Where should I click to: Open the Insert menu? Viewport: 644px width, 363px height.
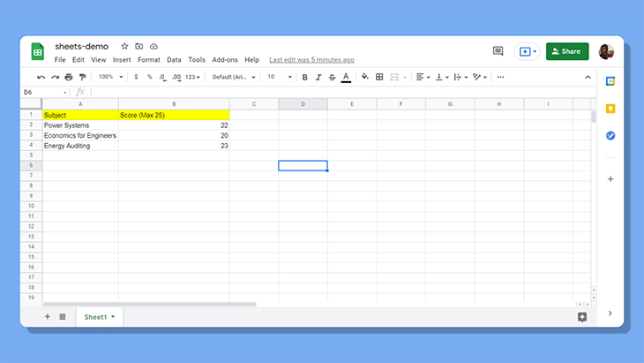122,59
